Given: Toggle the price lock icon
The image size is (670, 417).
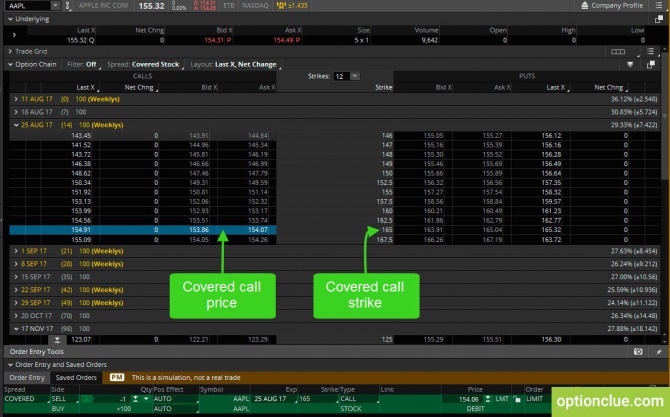Looking at the screenshot, I should (517, 399).
